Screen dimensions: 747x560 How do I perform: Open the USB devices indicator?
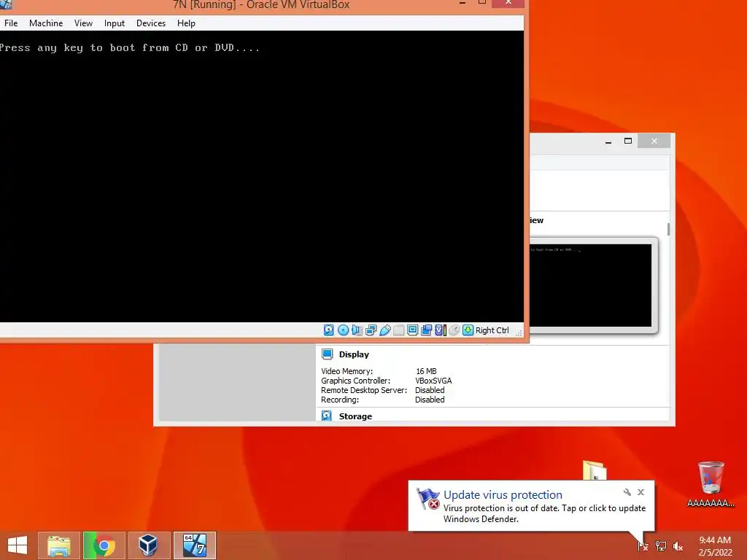coord(385,330)
